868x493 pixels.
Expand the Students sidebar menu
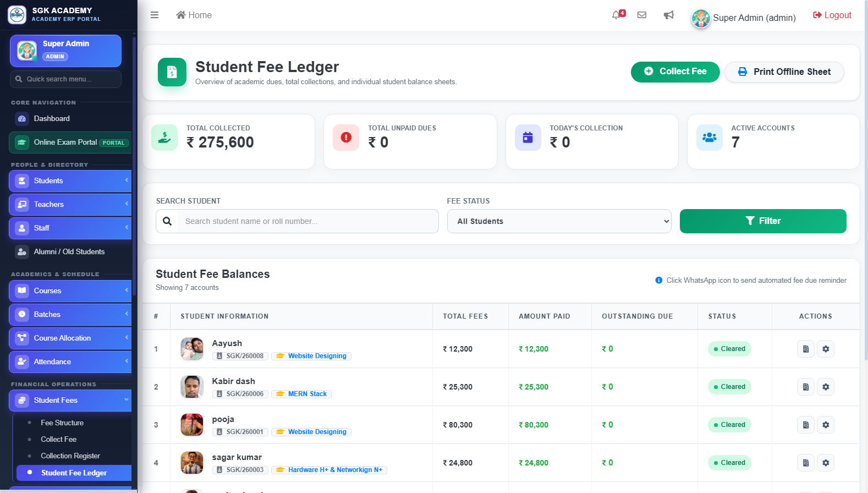pyautogui.click(x=70, y=180)
